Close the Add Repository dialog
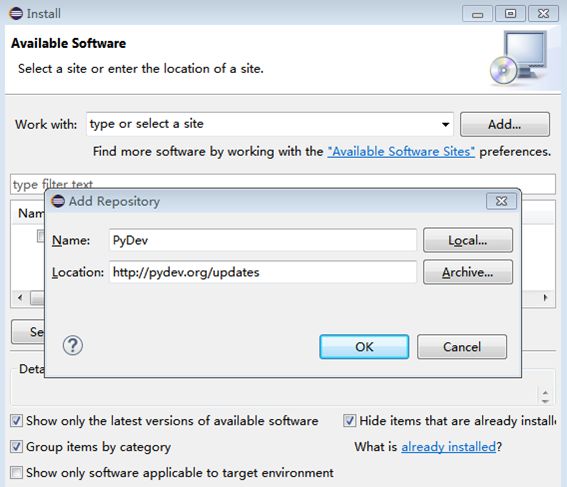The image size is (567, 487). pyautogui.click(x=501, y=201)
